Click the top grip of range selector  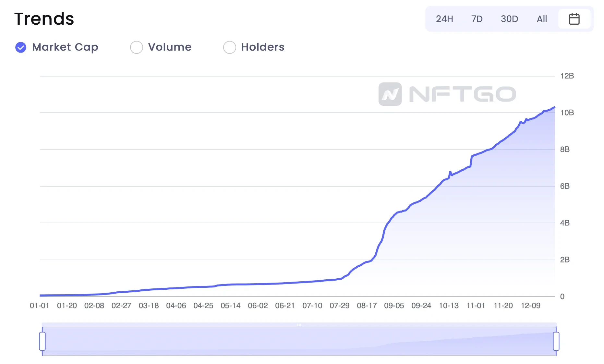(299, 324)
